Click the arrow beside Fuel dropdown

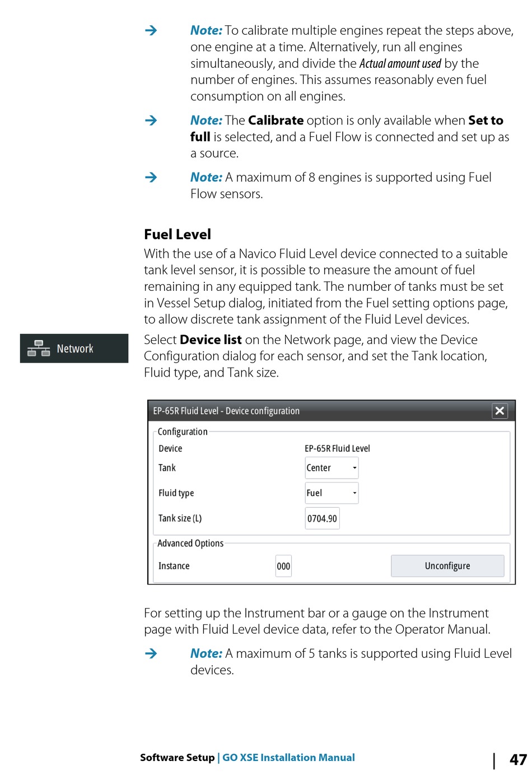coord(354,493)
